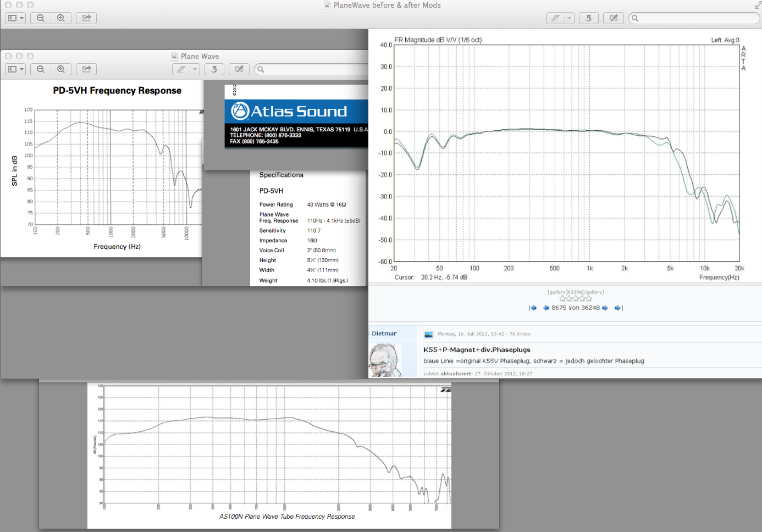Click the 'Specifications' heading
762x532 pixels.
point(281,175)
